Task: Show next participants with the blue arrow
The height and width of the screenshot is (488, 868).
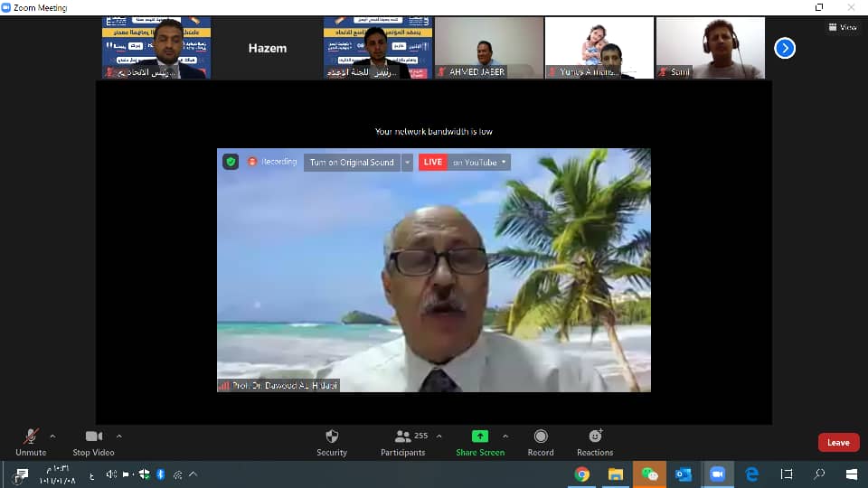Action: click(785, 48)
